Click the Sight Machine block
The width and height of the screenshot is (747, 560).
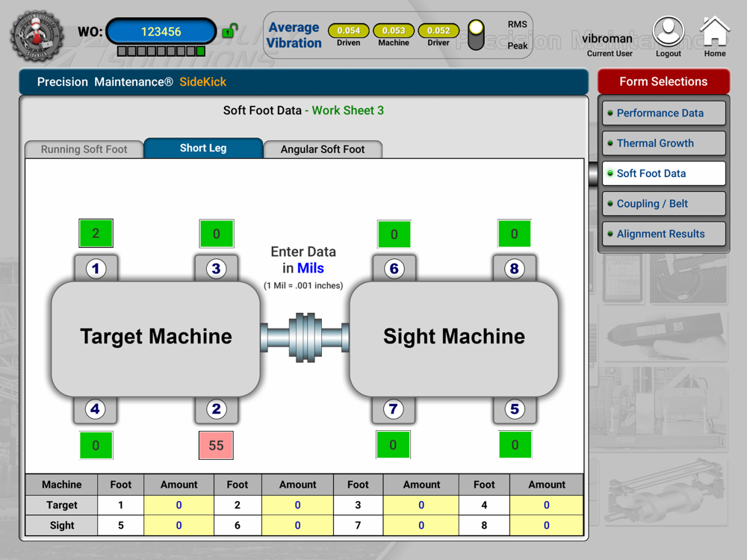click(454, 338)
